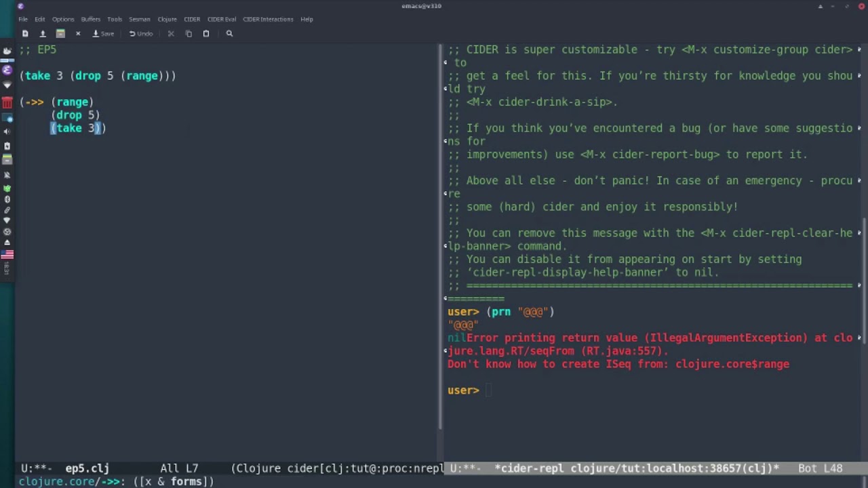Viewport: 868px width, 488px height.
Task: Click the '(prn "@@@")' REPL entry
Action: pyautogui.click(x=520, y=312)
